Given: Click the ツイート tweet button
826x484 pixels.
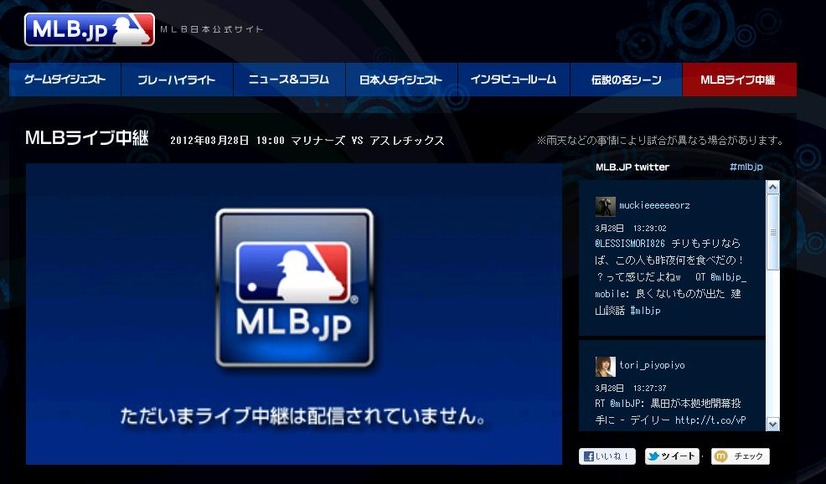Looking at the screenshot, I should [x=672, y=456].
